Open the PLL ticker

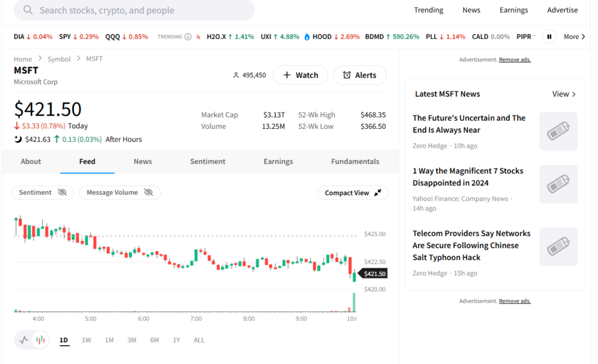[x=446, y=37]
